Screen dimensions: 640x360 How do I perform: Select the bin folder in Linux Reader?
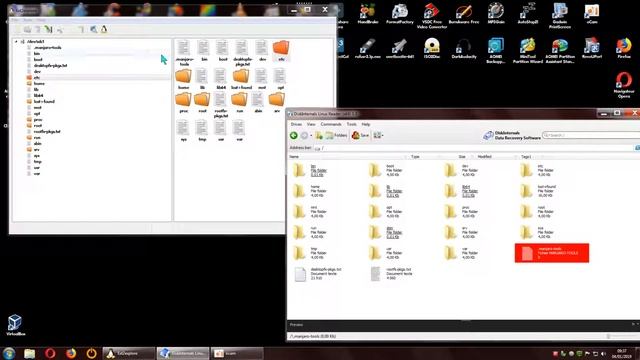click(310, 170)
